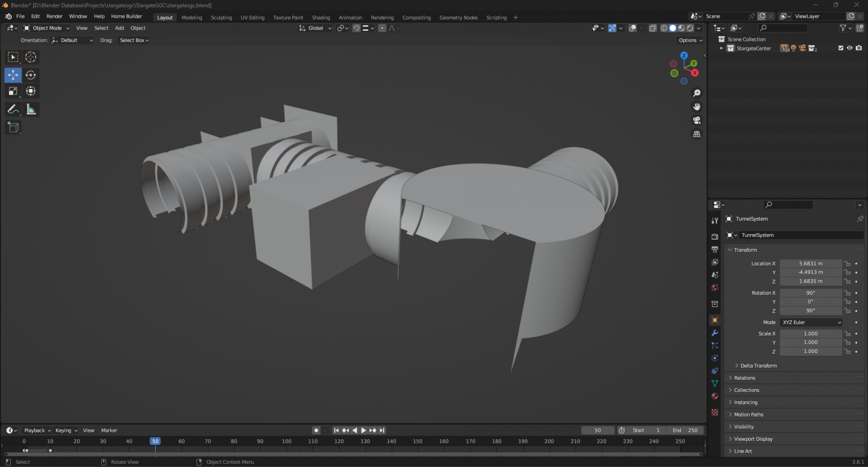Hide StargateCenter collection with eye icon

coord(850,48)
